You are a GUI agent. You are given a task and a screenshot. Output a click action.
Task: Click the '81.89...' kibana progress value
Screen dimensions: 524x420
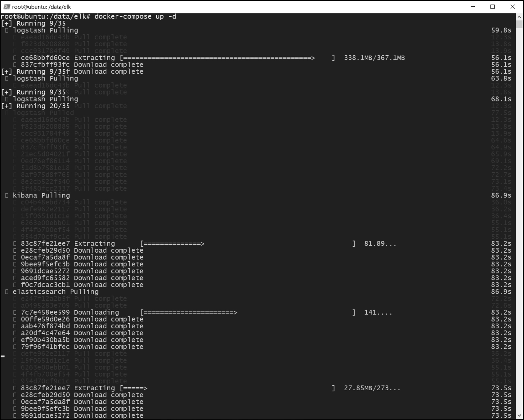(x=380, y=244)
